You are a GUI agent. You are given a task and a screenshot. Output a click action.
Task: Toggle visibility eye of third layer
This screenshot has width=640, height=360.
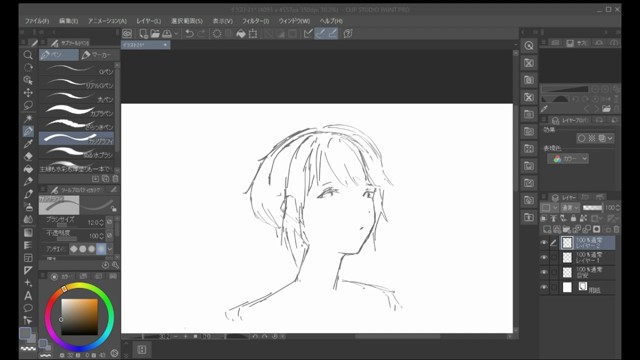pyautogui.click(x=544, y=272)
